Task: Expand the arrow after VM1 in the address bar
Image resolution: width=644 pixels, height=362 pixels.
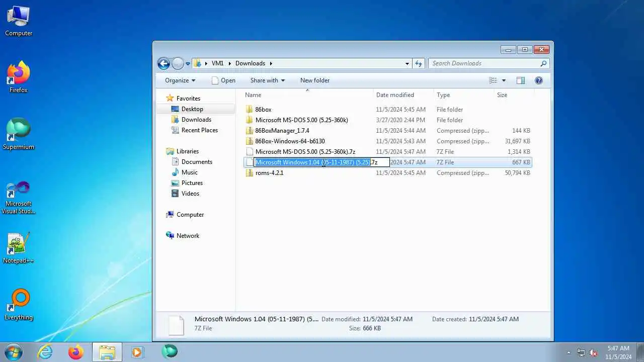Action: [229, 63]
